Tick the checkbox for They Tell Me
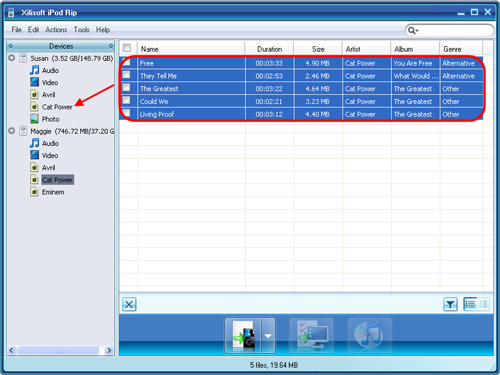The image size is (500, 375). [126, 75]
